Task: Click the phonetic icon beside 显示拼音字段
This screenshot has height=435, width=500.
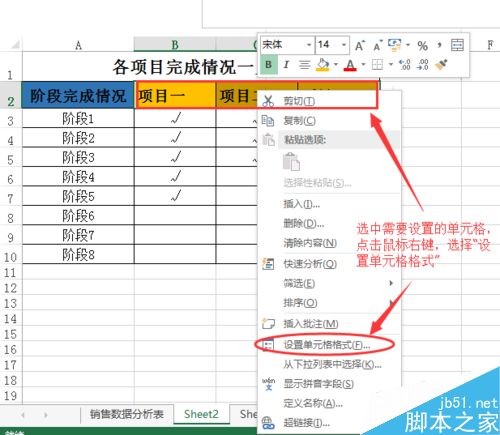Action: 268,384
